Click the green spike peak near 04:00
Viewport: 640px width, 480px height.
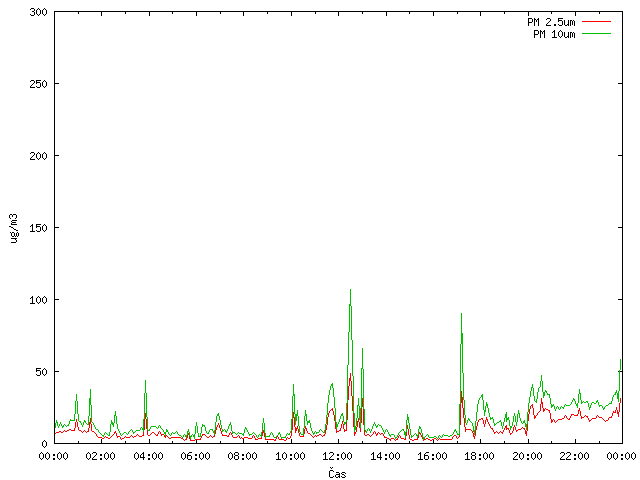pos(145,381)
